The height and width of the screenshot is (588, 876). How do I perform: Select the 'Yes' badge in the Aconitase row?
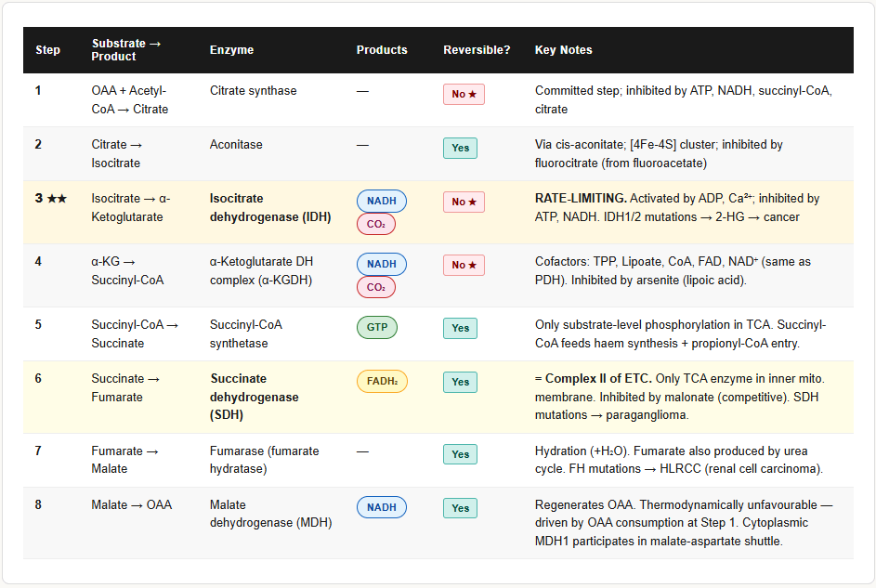[x=460, y=148]
